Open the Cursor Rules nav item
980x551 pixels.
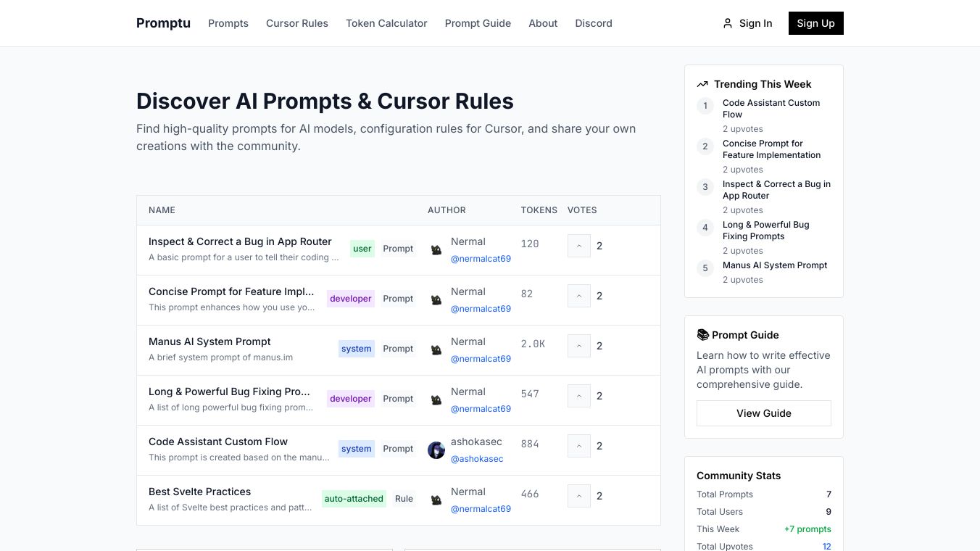pos(297,23)
